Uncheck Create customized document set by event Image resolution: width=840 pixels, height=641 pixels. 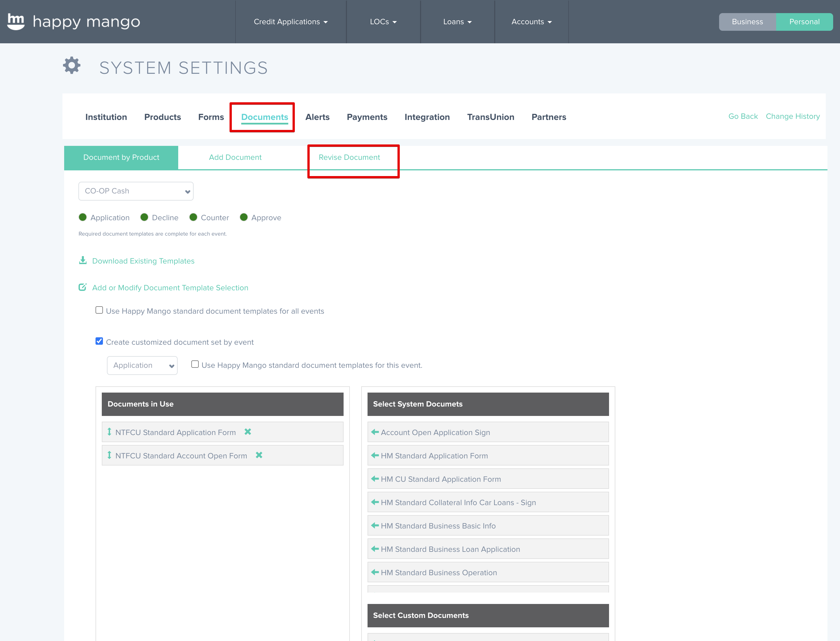pyautogui.click(x=99, y=342)
